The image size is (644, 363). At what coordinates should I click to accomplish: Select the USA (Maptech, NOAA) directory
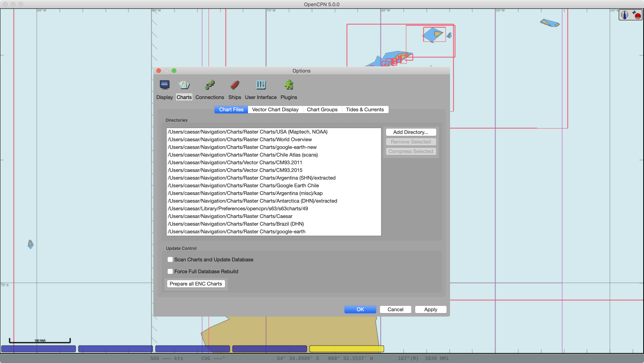click(x=274, y=132)
